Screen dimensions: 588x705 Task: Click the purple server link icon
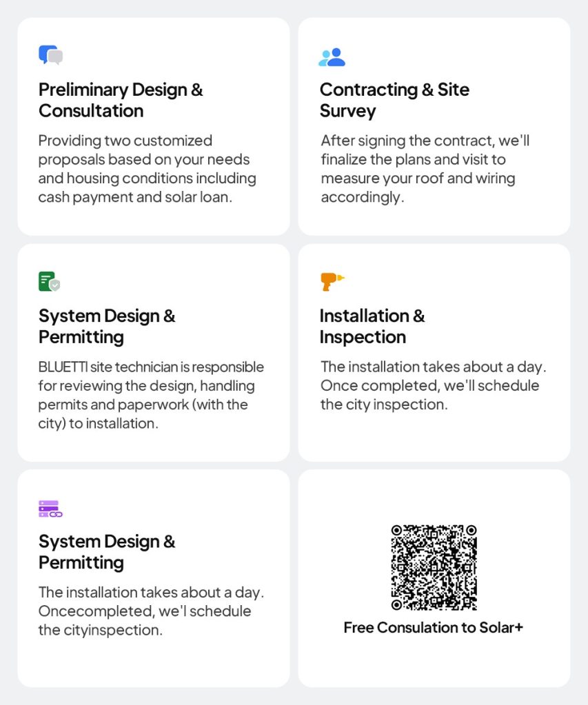click(50, 509)
